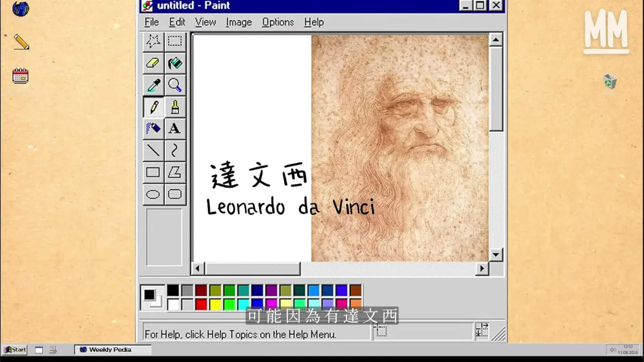
Task: Open the Edit menu
Action: click(x=177, y=22)
